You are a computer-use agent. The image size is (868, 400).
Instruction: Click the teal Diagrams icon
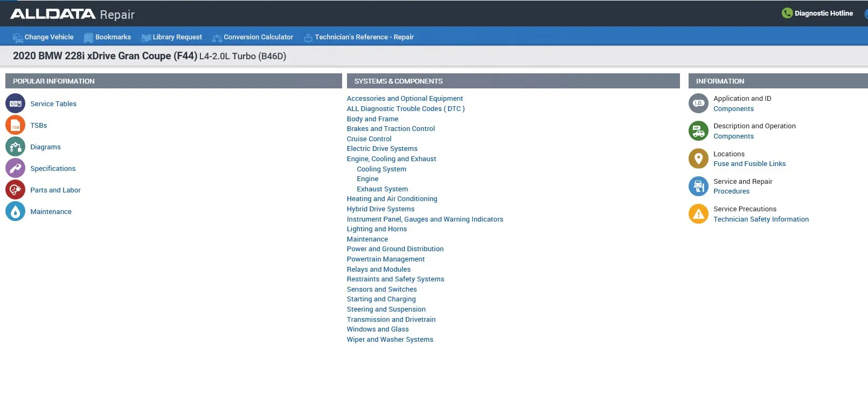pos(15,147)
